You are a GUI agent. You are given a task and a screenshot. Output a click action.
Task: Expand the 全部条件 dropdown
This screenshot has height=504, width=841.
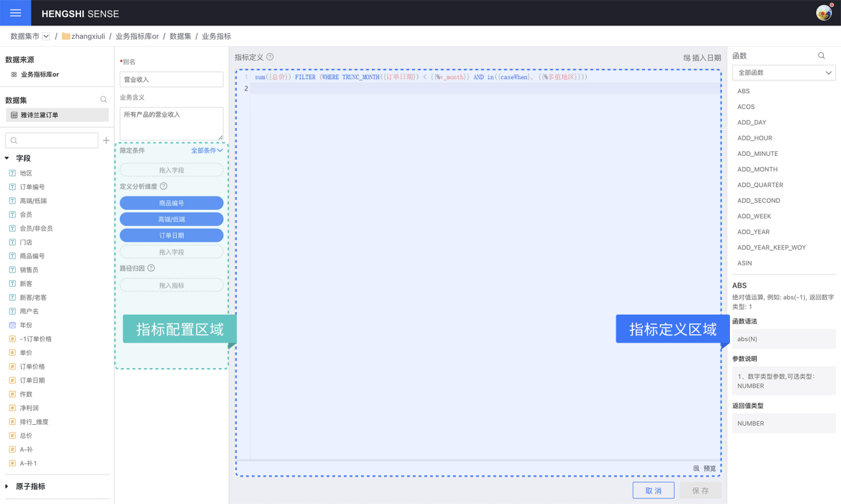[207, 151]
